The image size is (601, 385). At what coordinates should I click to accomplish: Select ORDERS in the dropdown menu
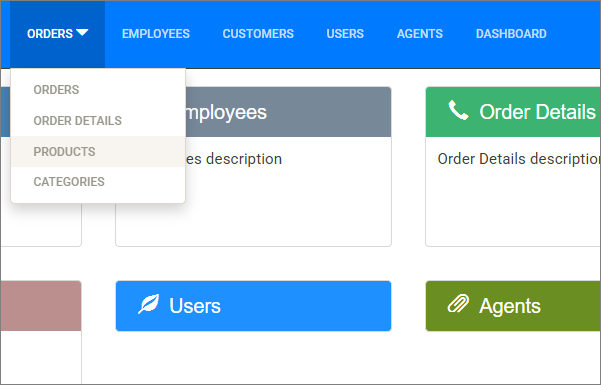98,90
